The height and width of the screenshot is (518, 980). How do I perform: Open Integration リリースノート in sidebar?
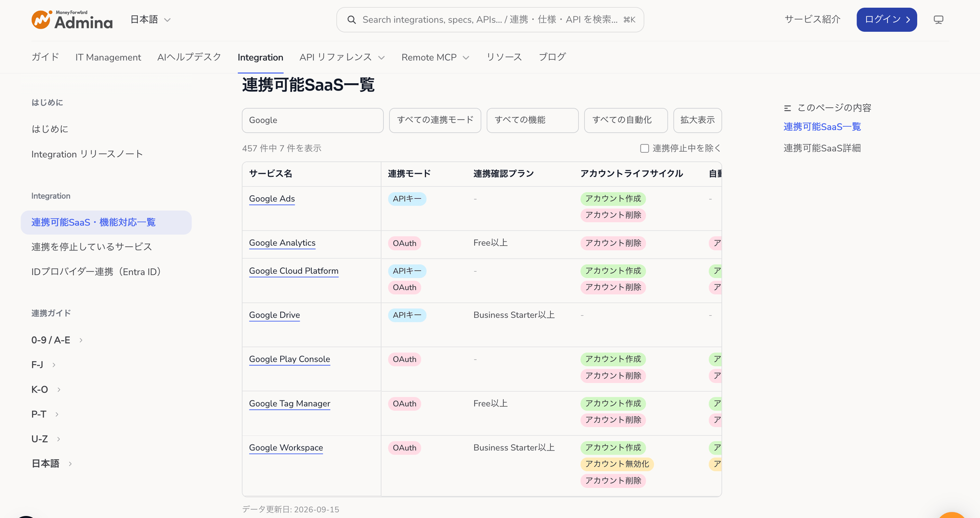pyautogui.click(x=87, y=154)
